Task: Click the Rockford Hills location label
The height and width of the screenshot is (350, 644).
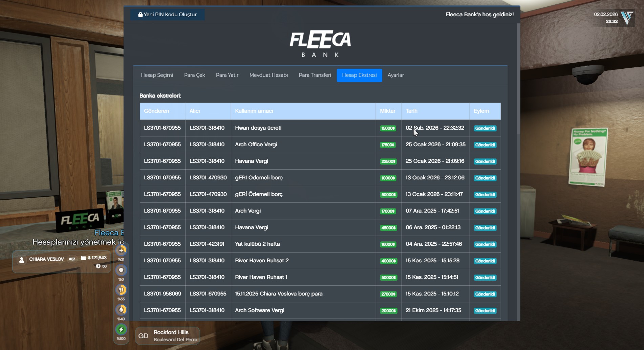Action: [171, 332]
